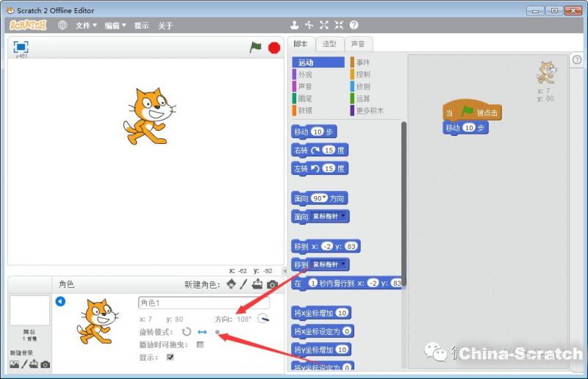This screenshot has width=588, height=379.
Task: Click the sprite name field 角色1
Action: [204, 303]
